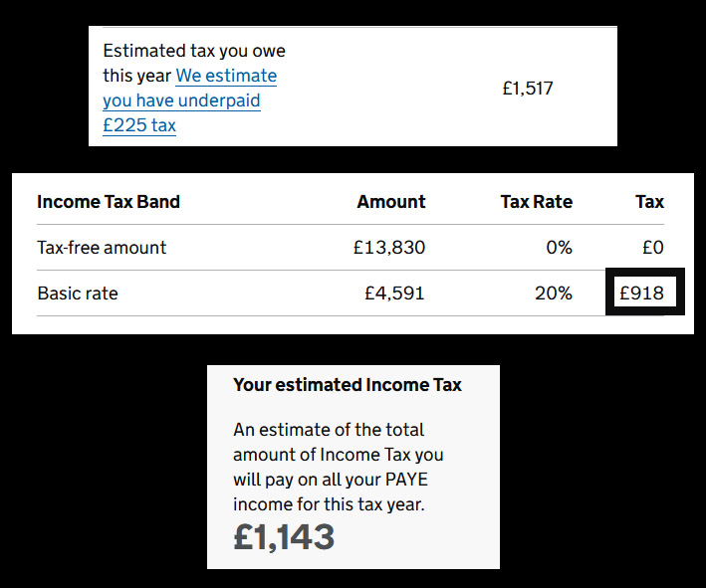Screen dimensions: 706x588
Task: Select the 'Tax-free amount' row label
Action: 102,248
